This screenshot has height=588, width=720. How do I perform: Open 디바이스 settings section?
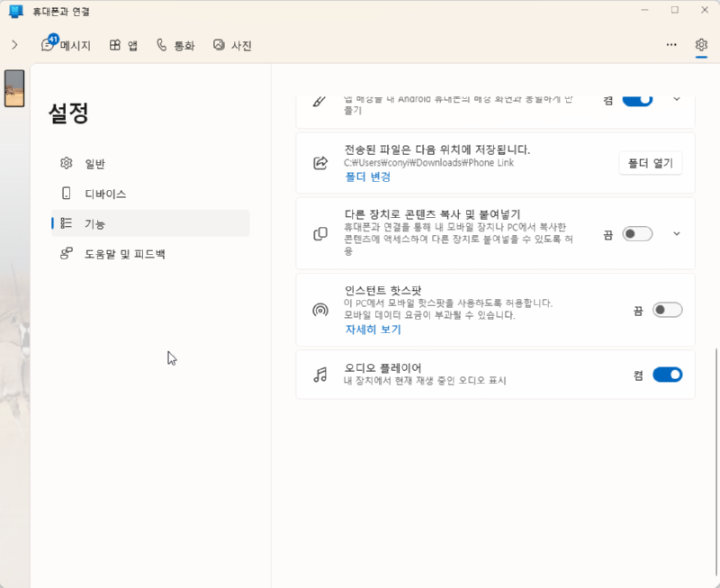click(104, 194)
